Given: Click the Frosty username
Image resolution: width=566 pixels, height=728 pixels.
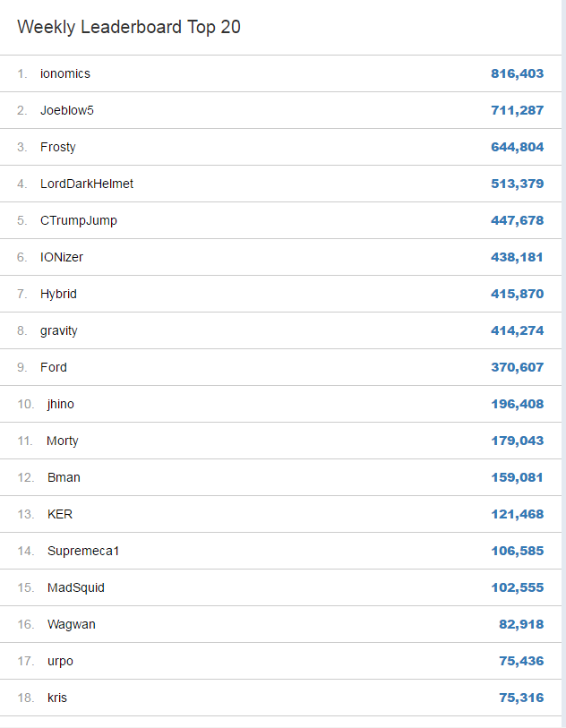Looking at the screenshot, I should point(57,147).
